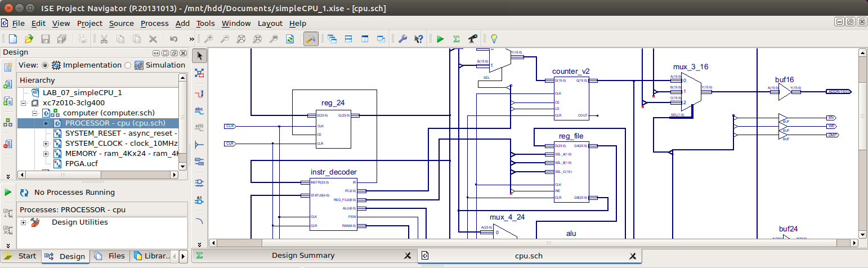This screenshot has width=868, height=268.
Task: Select FPGA.ucf file in hierarchy
Action: [x=82, y=164]
